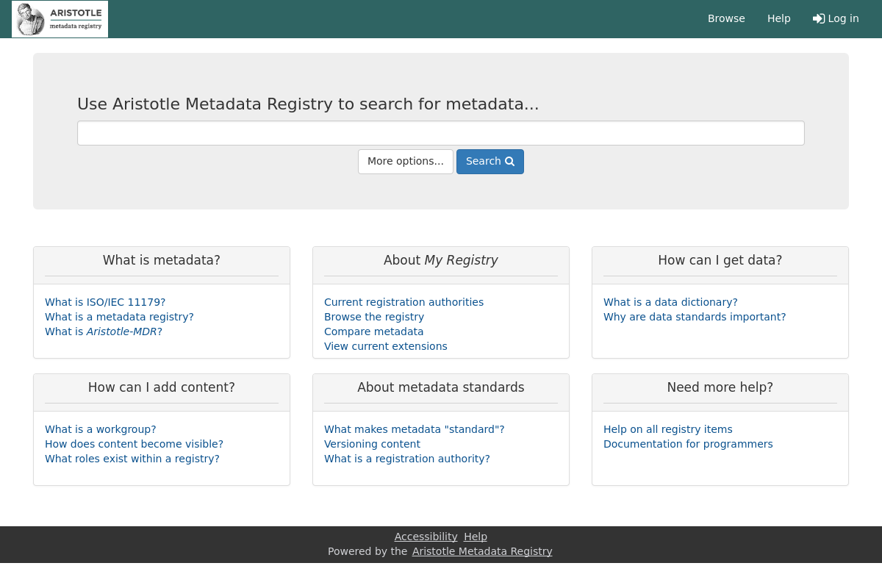The height and width of the screenshot is (588, 882).
Task: Open How does content become visible? link
Action: (x=134, y=444)
